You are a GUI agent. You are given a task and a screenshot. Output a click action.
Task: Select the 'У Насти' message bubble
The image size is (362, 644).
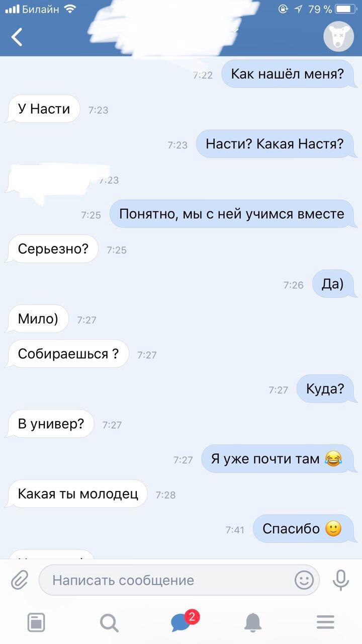click(43, 109)
